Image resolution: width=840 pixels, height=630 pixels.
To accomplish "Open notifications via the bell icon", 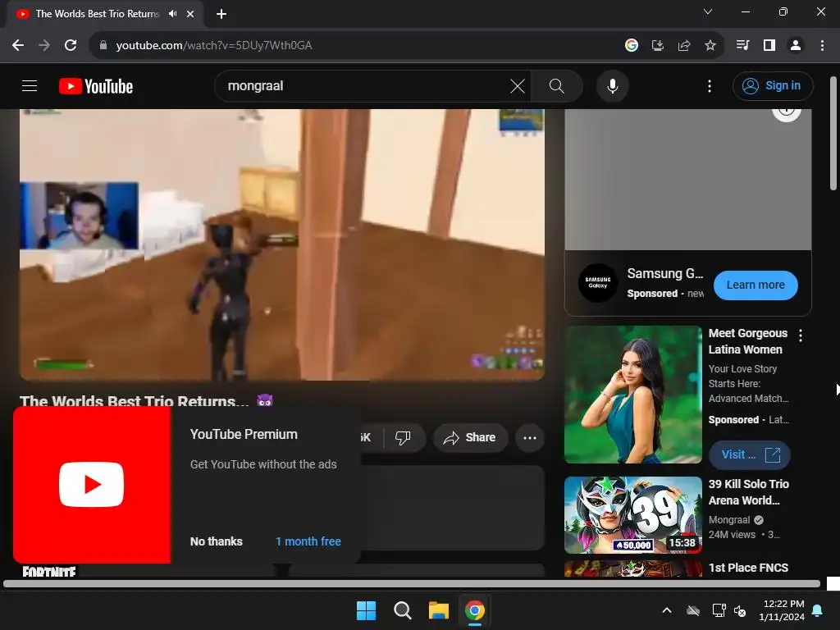I will pos(818,610).
